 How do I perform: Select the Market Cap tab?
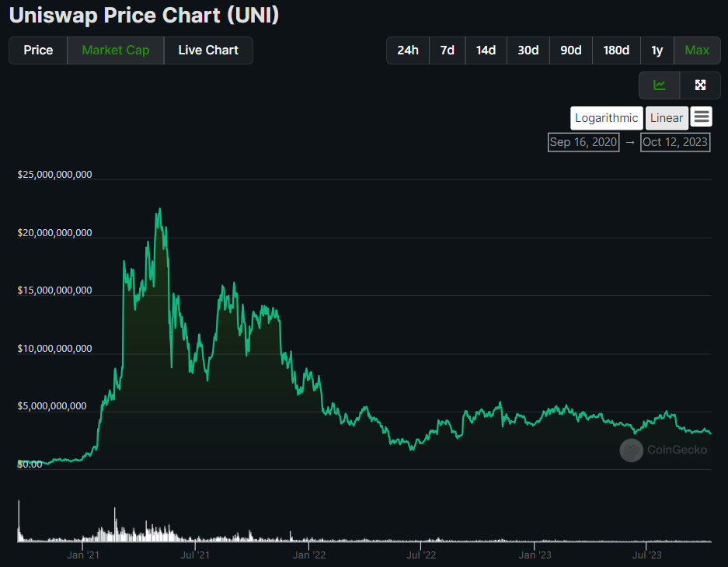click(116, 50)
